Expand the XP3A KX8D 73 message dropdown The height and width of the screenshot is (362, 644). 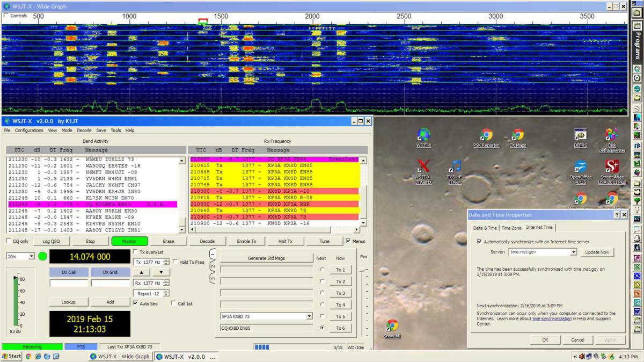[309, 316]
